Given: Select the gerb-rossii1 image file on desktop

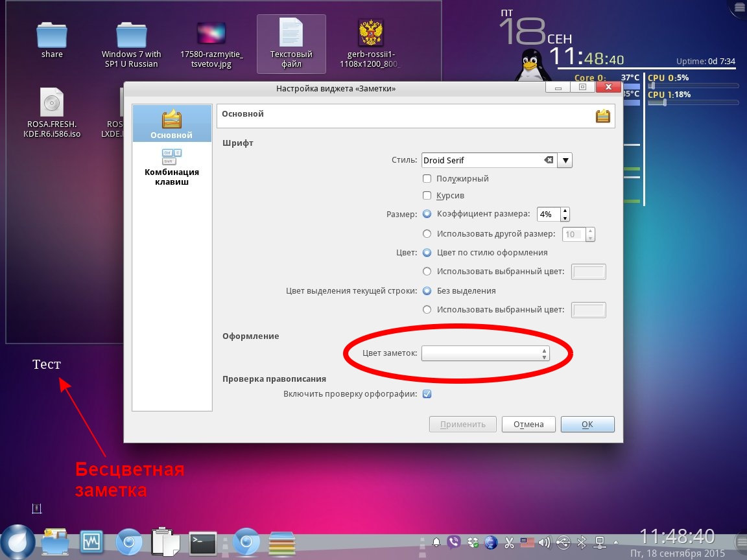Looking at the screenshot, I should point(371,45).
